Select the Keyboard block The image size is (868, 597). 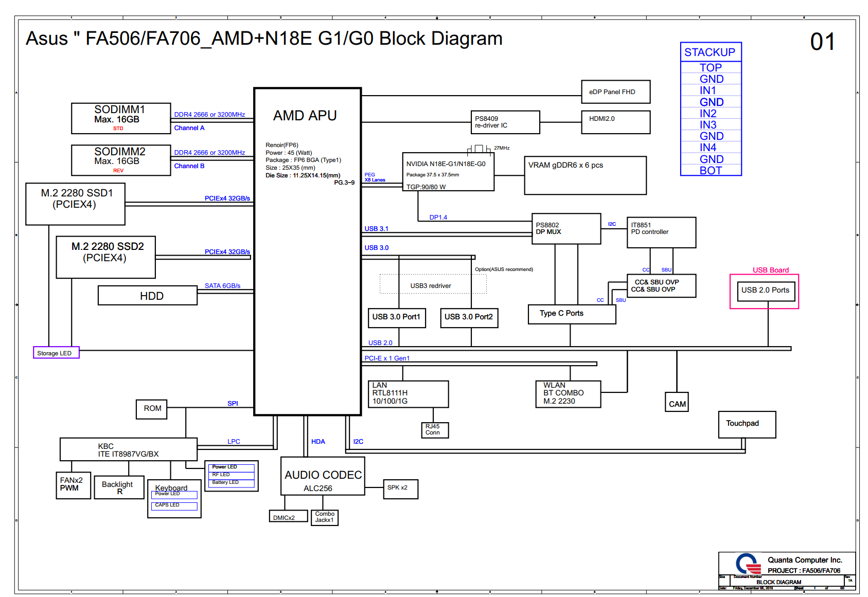(174, 498)
